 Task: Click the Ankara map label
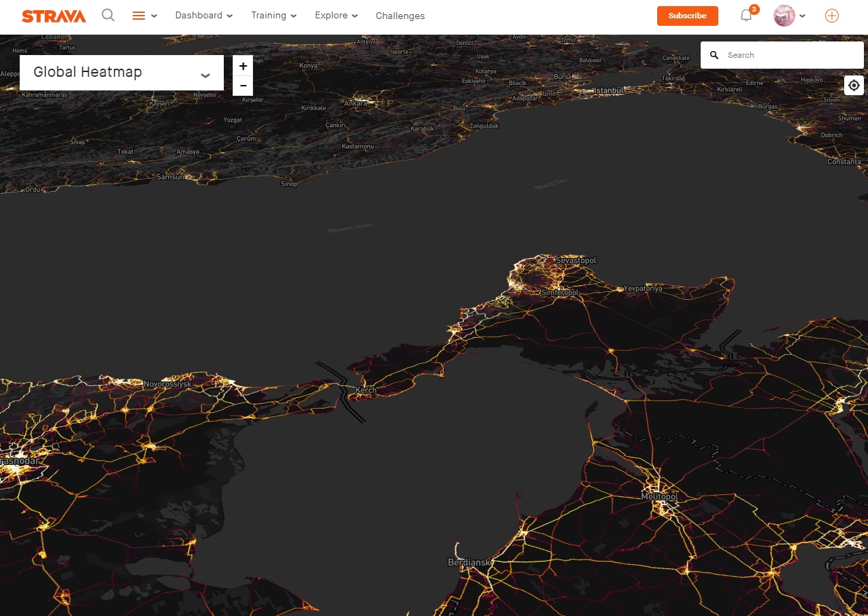coord(356,103)
